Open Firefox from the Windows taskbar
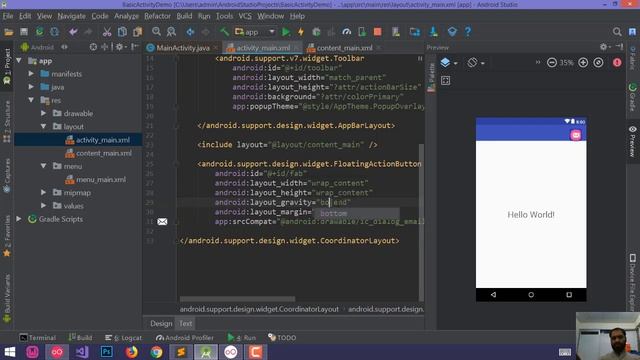 click(131, 352)
